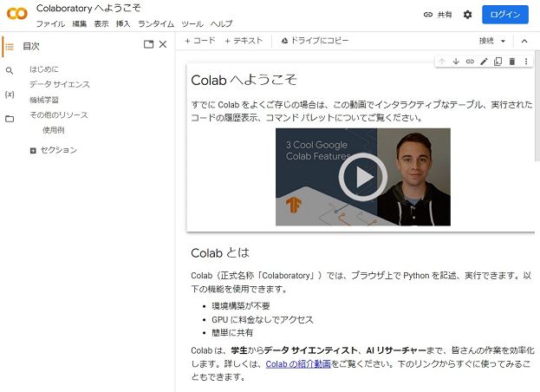The width and height of the screenshot is (540, 392).
Task: Open the 表示 menu
Action: tap(101, 23)
